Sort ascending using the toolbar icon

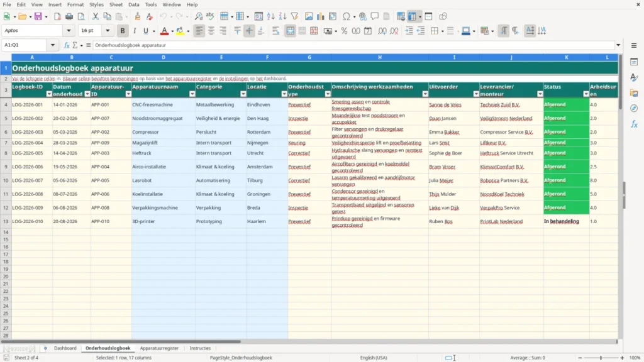(270, 16)
